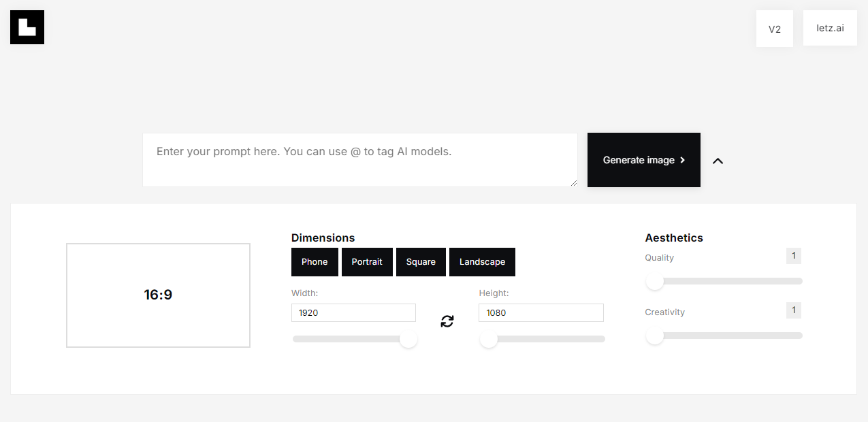Open the V2 version selector
The width and height of the screenshot is (868, 422).
[774, 29]
